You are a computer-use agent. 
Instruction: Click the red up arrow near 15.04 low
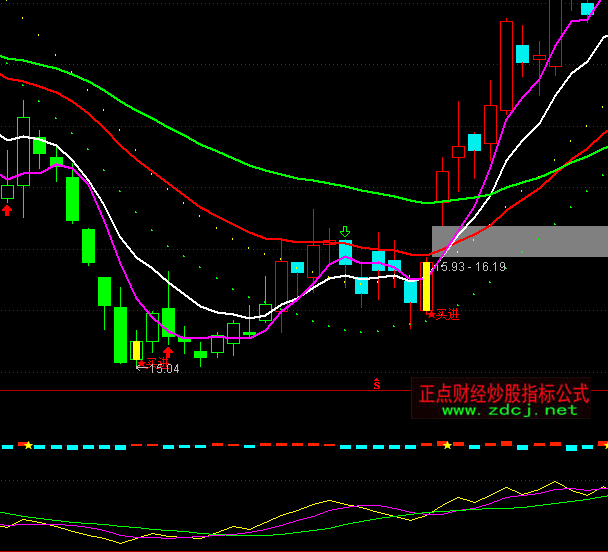click(x=168, y=352)
